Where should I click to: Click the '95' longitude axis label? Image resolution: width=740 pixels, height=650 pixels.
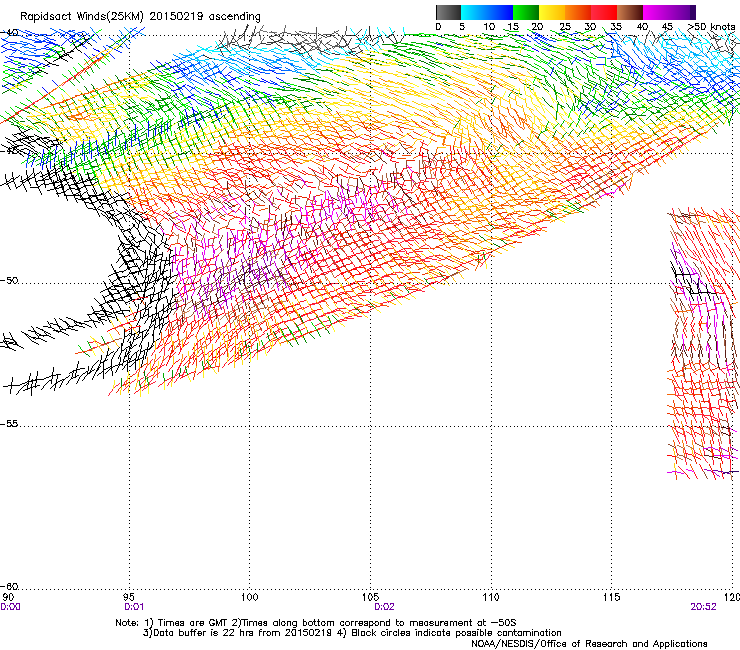[x=129, y=598]
